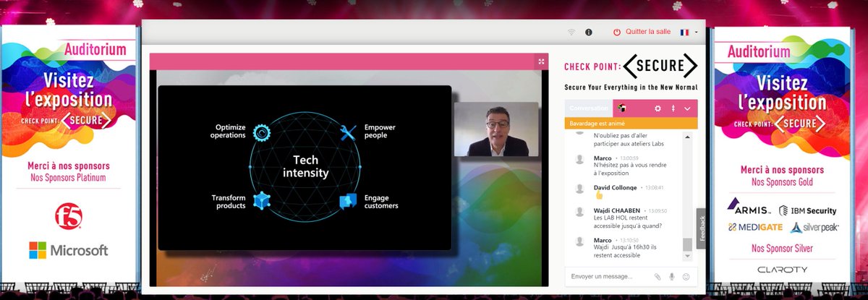The image size is (868, 300).
Task: Click Wajdi CHAABEN's avatar icon
Action: (x=579, y=211)
